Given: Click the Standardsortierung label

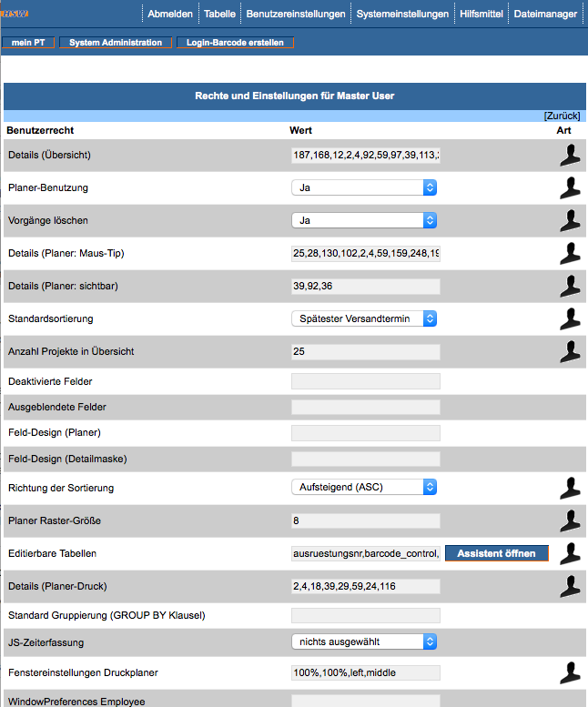Looking at the screenshot, I should click(50, 318).
